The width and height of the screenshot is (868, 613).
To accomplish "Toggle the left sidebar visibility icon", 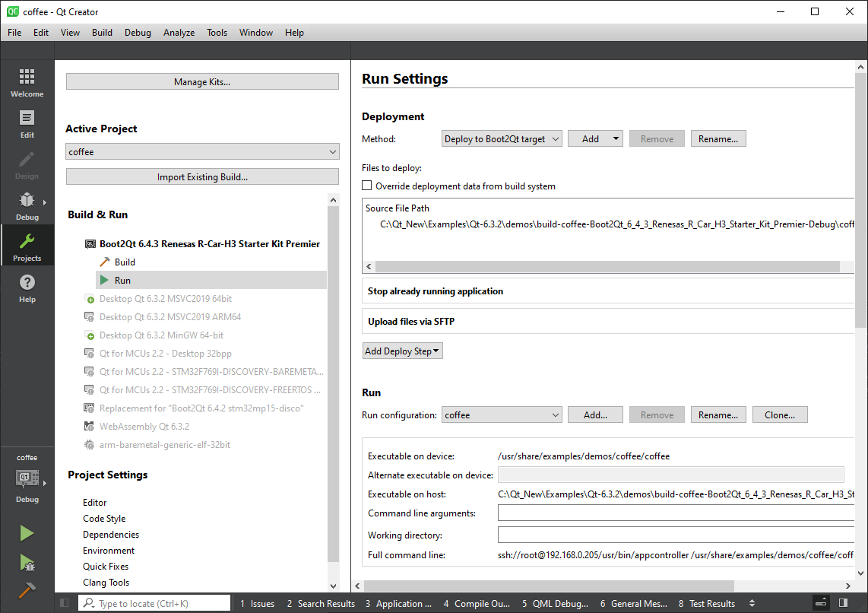I will (65, 603).
